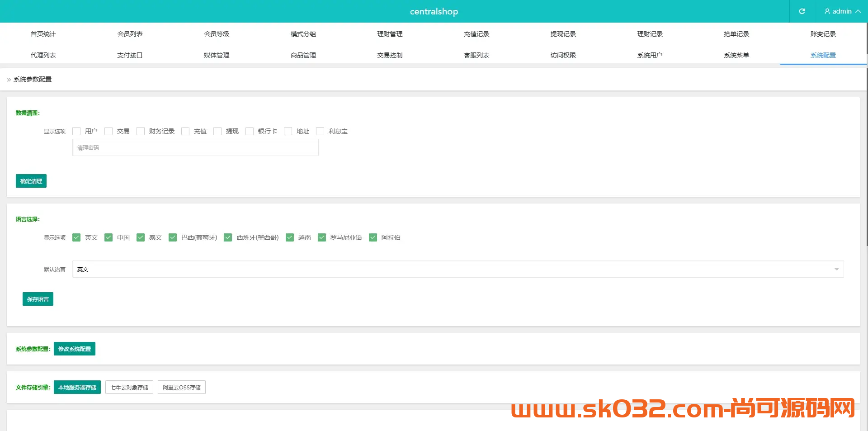868x431 pixels.
Task: Click the breadcrumb chevron before 系统参数配置
Action: [x=9, y=80]
